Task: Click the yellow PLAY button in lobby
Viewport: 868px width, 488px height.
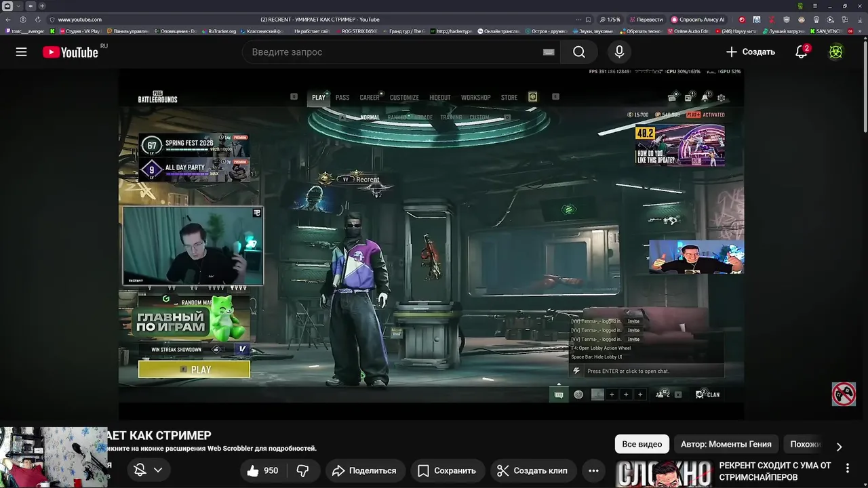Action: click(x=194, y=369)
